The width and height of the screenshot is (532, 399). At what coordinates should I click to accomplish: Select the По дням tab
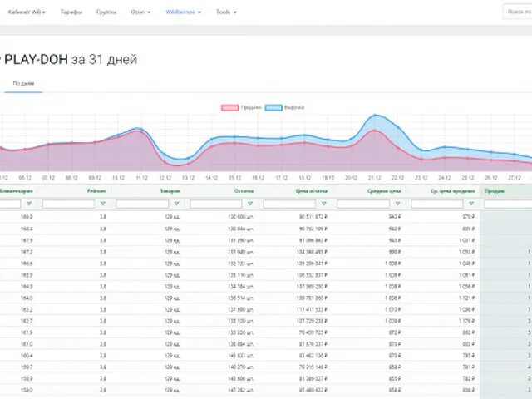click(23, 83)
